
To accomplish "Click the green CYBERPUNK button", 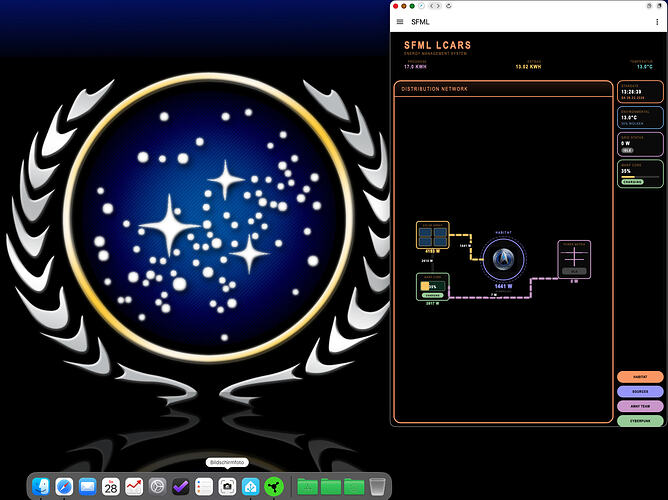I will [640, 421].
